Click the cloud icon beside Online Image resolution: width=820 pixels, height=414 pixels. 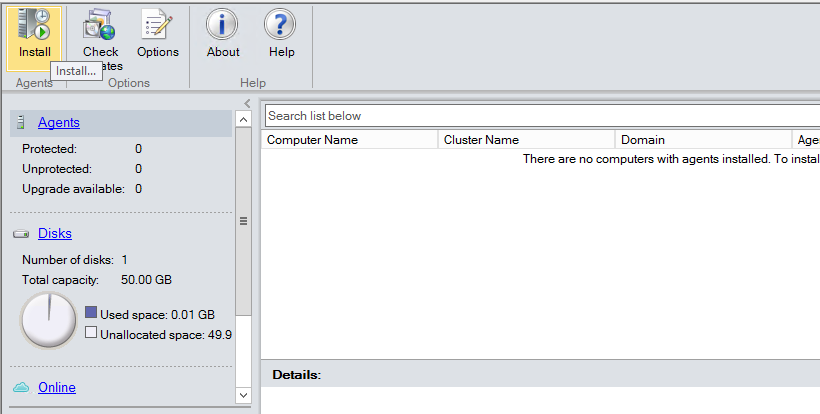[21, 387]
